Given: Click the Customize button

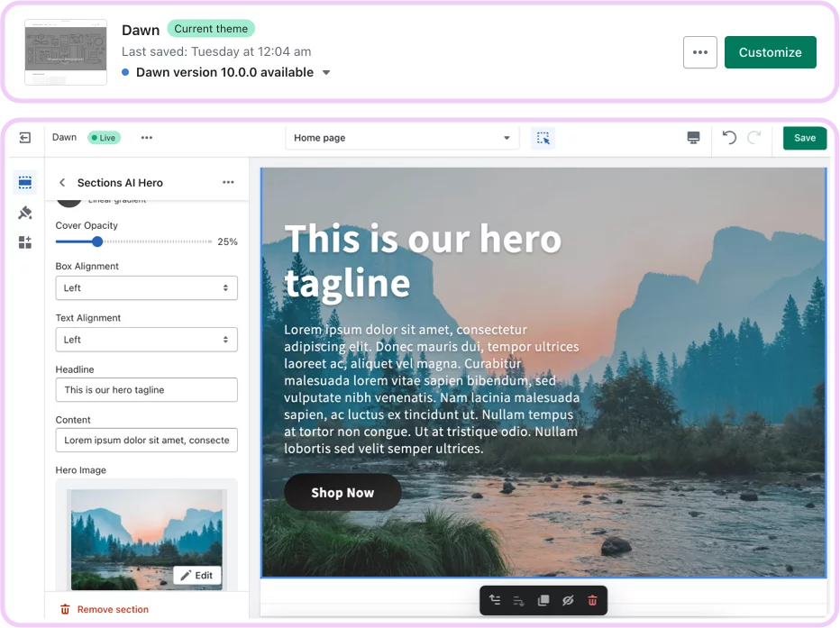Looking at the screenshot, I should pos(770,52).
